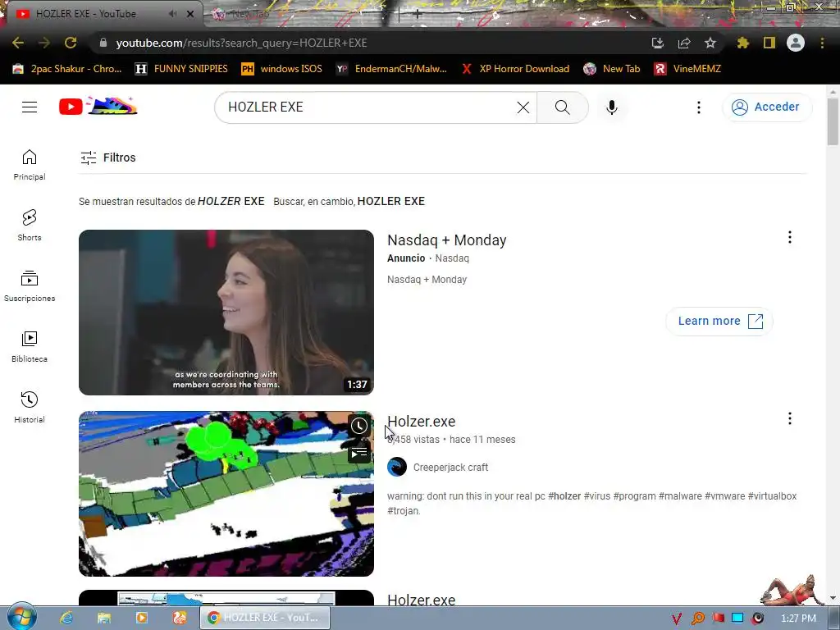Select the HOZLER EXE - YouTube tab

pos(102,14)
